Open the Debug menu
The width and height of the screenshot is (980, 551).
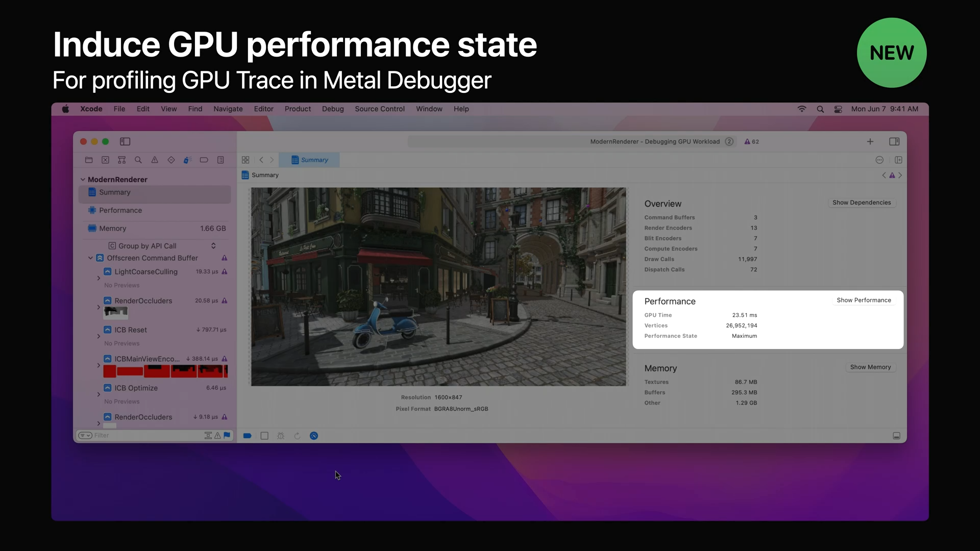(333, 109)
